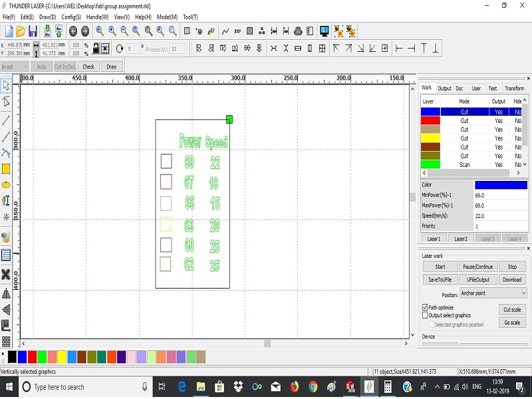This screenshot has height=399, width=532.
Task: Open the Handle menu
Action: click(97, 17)
